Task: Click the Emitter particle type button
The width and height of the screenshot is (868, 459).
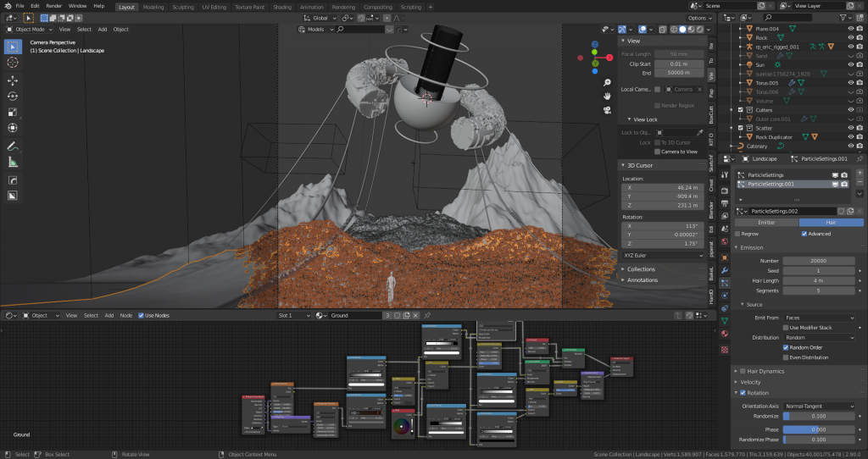Action: pos(766,222)
